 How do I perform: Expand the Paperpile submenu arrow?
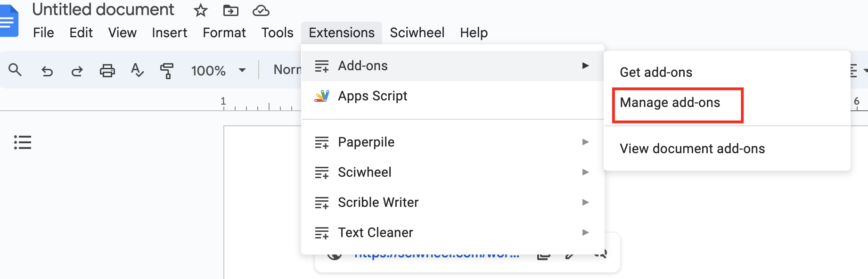click(x=585, y=142)
